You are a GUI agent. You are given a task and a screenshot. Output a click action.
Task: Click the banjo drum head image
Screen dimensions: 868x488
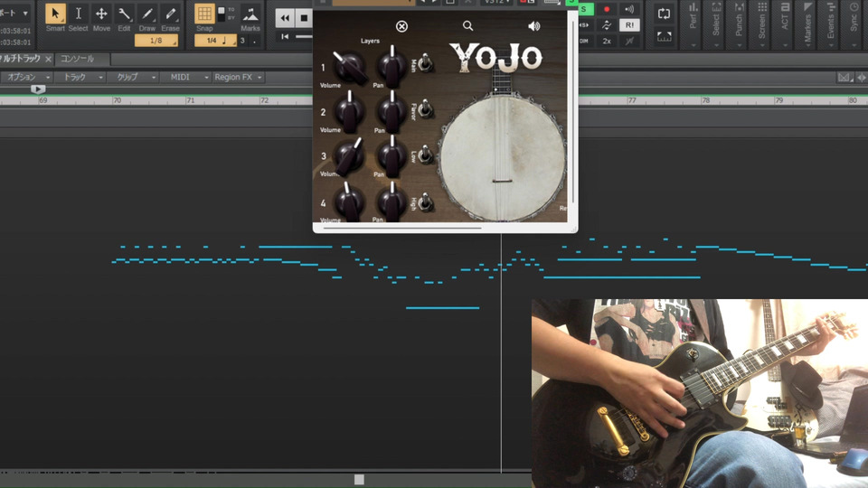click(503, 157)
